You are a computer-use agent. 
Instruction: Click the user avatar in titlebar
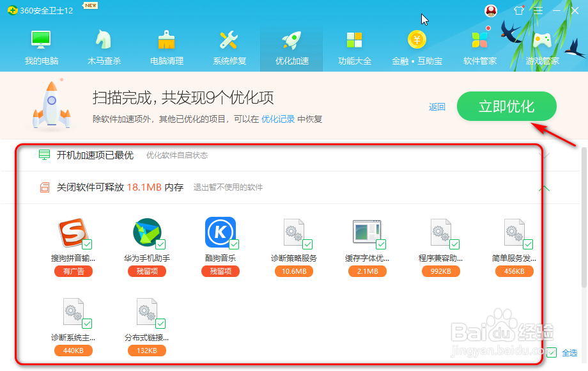490,10
